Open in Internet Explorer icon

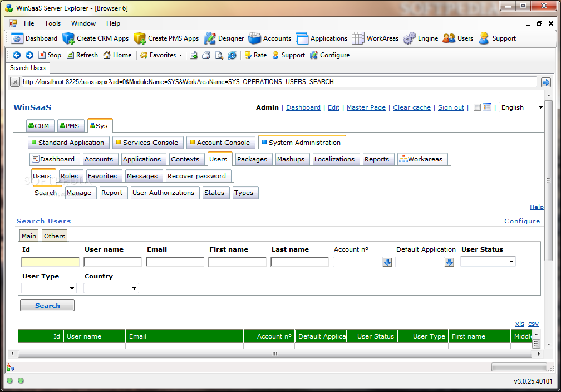click(232, 55)
